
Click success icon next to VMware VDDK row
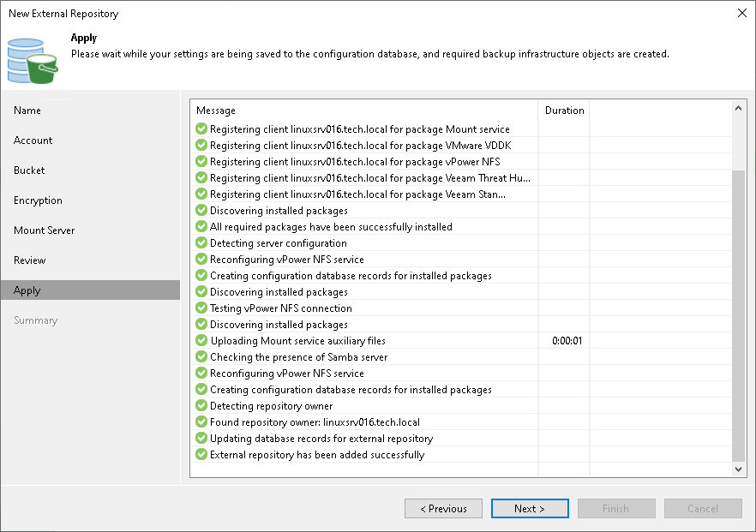201,145
